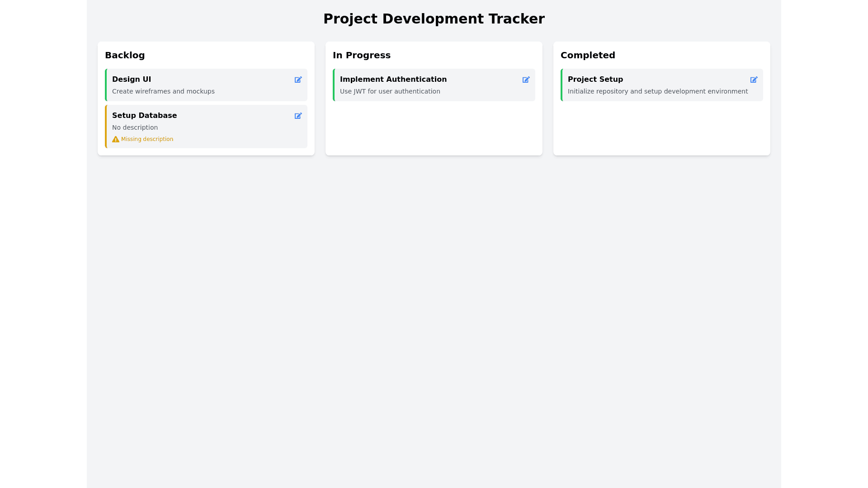
Task: Edit the Setup Database task
Action: click(298, 116)
